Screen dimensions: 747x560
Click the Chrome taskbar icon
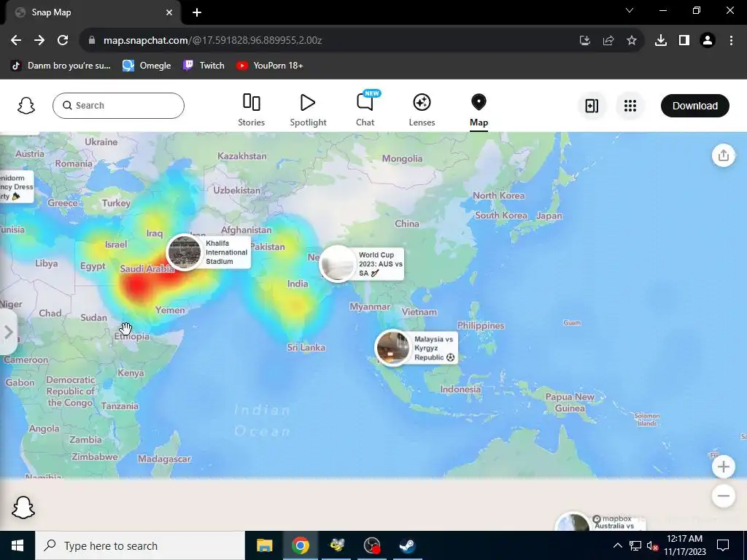coord(300,545)
